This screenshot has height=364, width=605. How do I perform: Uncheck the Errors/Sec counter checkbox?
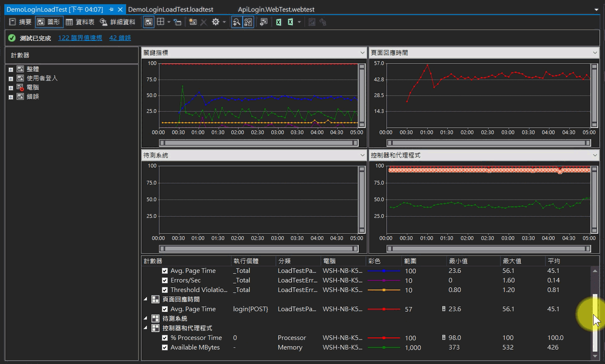[165, 280]
